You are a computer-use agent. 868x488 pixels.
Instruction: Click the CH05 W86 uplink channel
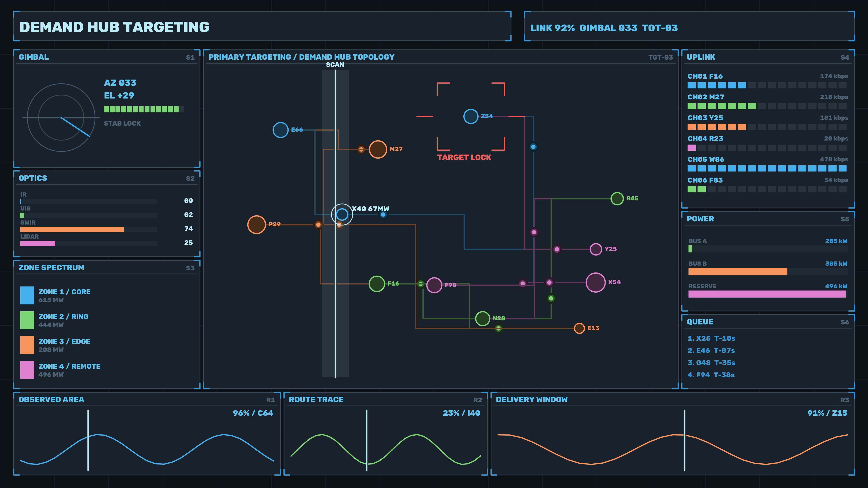[x=768, y=164]
